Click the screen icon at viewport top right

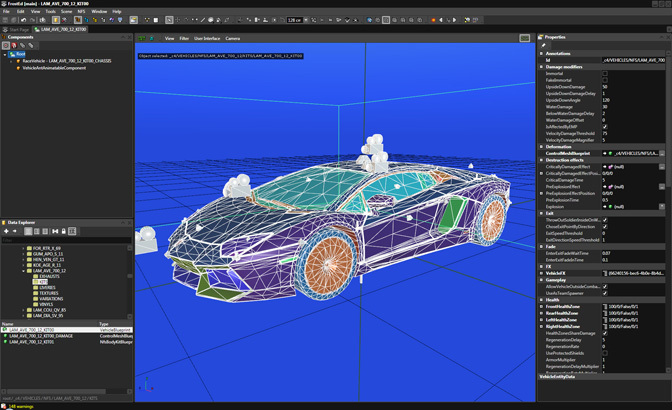pyautogui.click(x=525, y=38)
